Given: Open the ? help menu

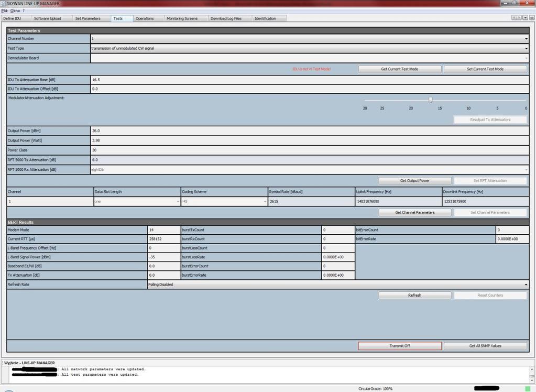Looking at the screenshot, I should point(24,10).
